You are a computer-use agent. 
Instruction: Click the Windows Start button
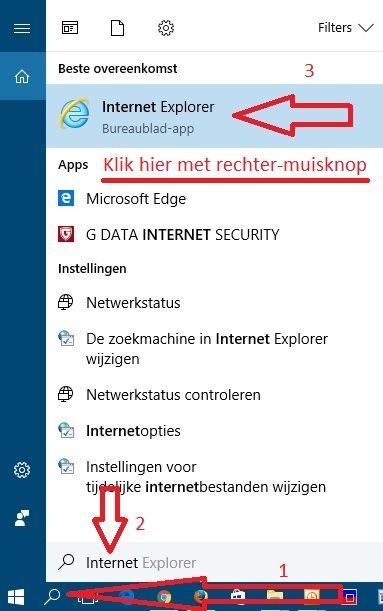(16, 597)
